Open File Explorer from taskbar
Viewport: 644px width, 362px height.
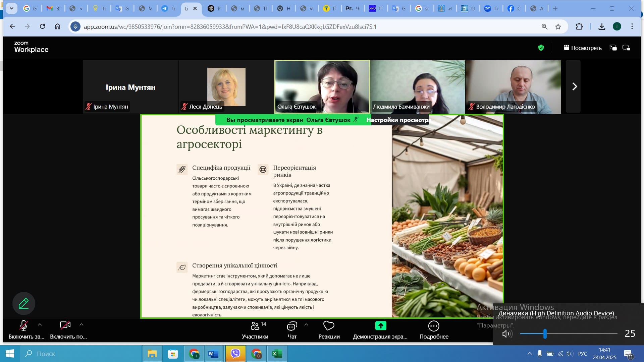[152, 354]
